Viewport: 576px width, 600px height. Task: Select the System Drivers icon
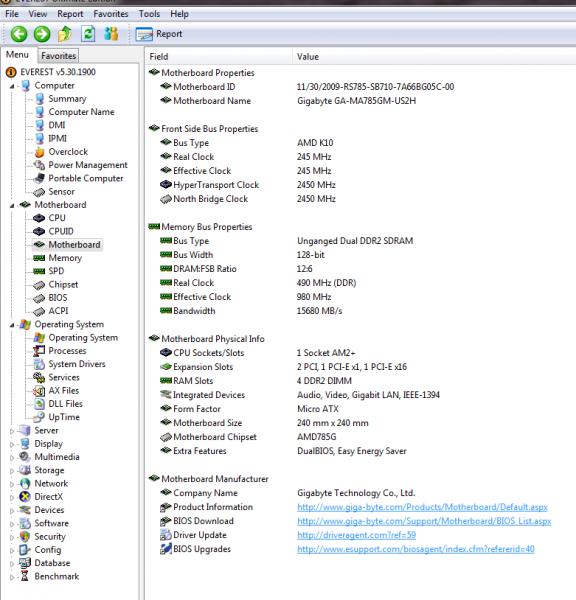pyautogui.click(x=39, y=364)
